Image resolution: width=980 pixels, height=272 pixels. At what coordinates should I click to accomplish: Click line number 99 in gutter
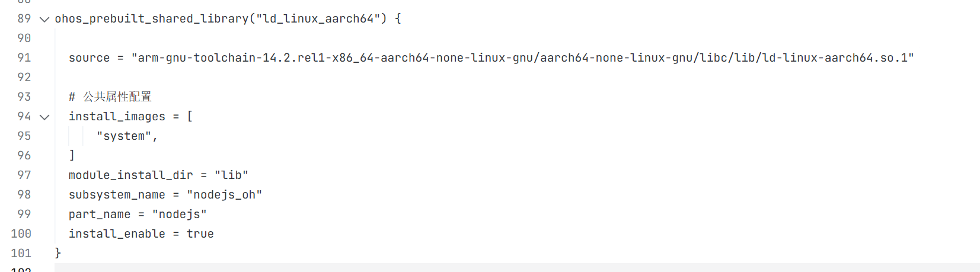(x=24, y=215)
